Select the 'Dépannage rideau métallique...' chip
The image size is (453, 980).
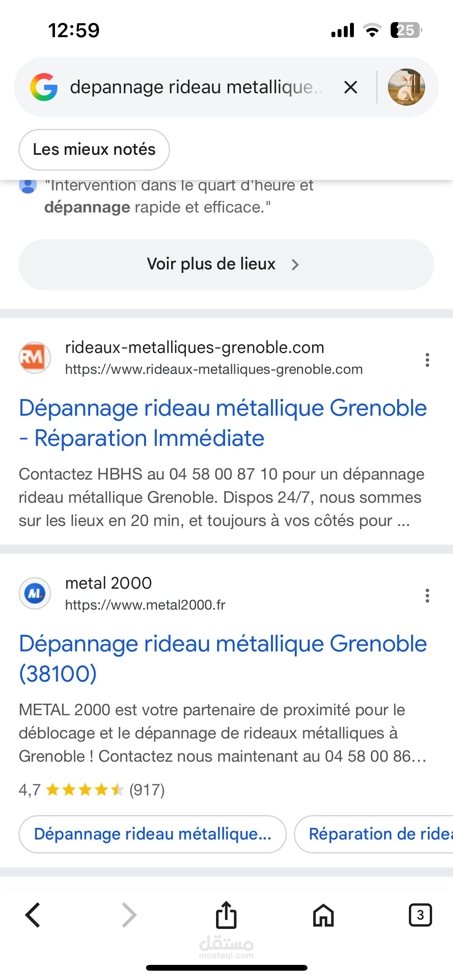[153, 834]
